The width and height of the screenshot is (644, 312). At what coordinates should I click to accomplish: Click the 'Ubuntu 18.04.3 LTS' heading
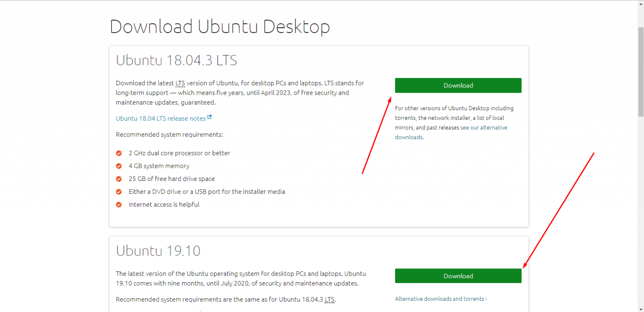point(176,60)
